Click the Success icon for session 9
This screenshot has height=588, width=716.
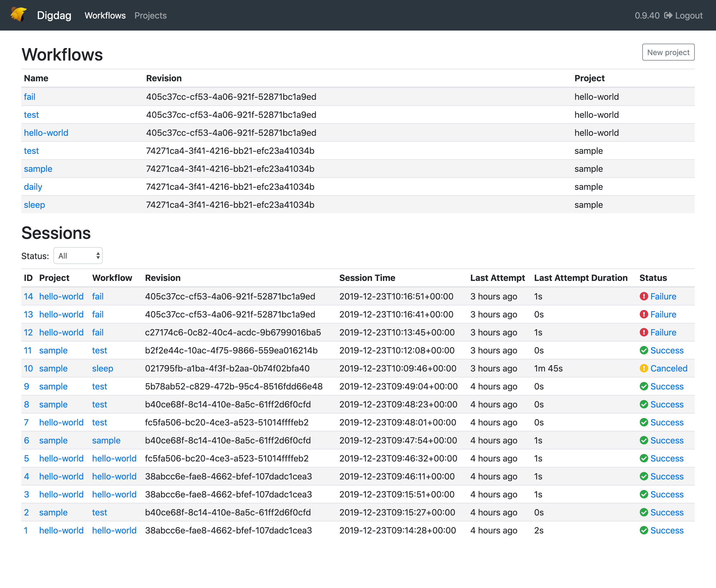(x=644, y=386)
